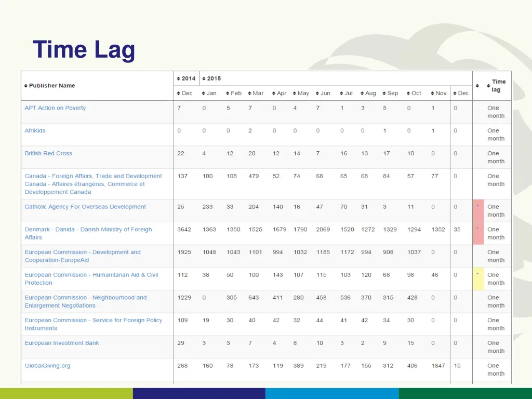Sort by the 2014 year header
The height and width of the screenshot is (399, 532).
187,78
